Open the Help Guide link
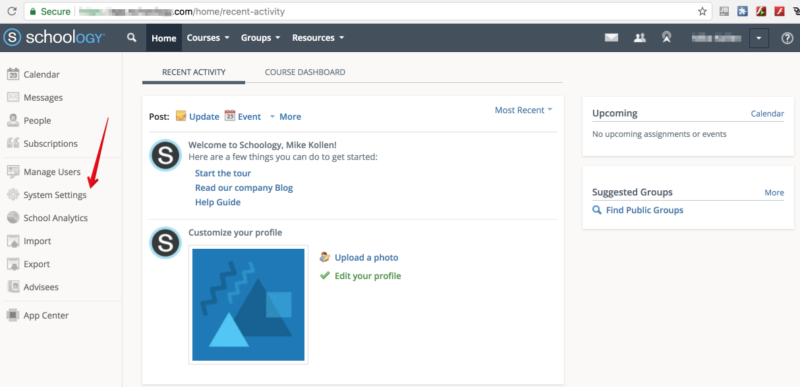The width and height of the screenshot is (800, 387). [217, 202]
